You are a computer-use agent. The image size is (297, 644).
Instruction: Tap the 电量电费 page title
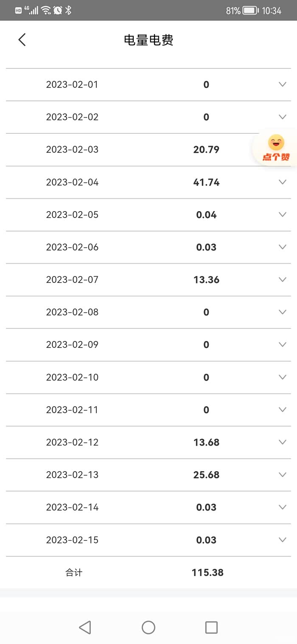148,40
